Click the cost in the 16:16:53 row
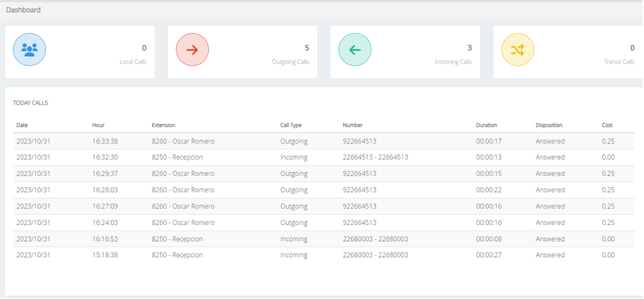This screenshot has width=644, height=299. [608, 239]
